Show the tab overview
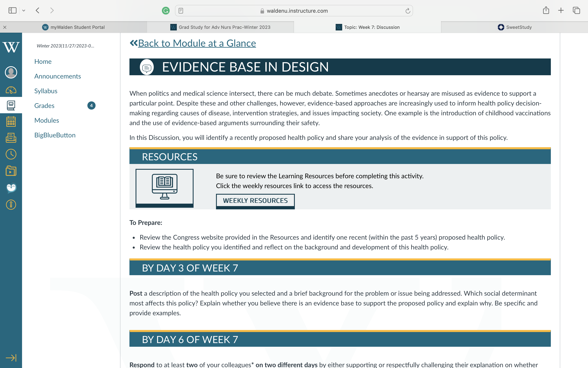The height and width of the screenshot is (368, 588). (576, 10)
